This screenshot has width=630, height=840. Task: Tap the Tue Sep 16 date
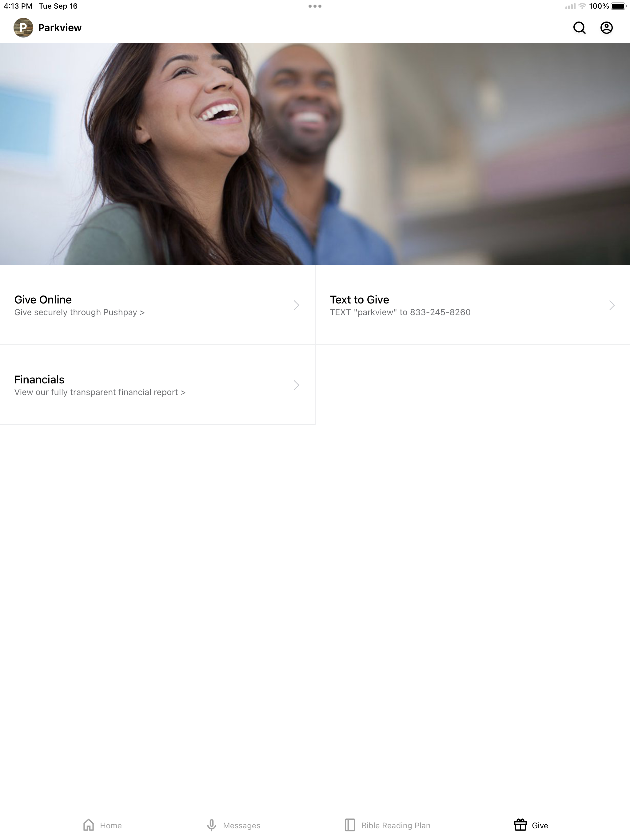58,6
